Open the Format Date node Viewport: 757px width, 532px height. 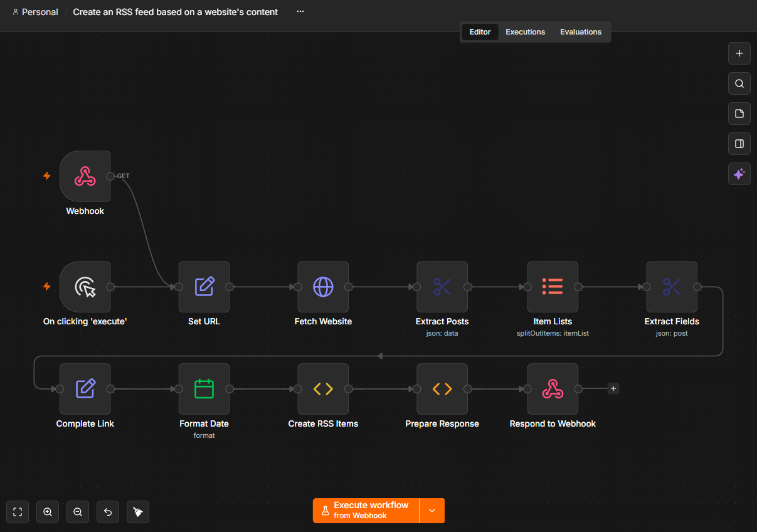tap(204, 389)
